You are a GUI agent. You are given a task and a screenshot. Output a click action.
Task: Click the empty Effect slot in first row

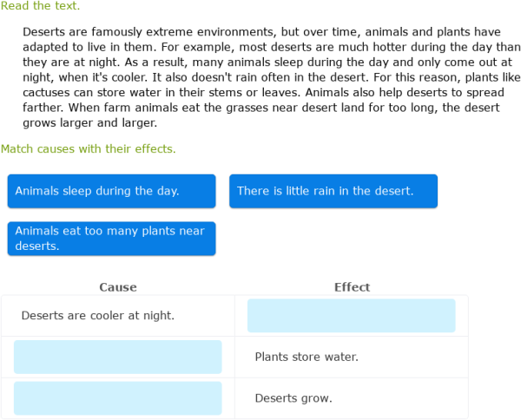[x=351, y=316]
